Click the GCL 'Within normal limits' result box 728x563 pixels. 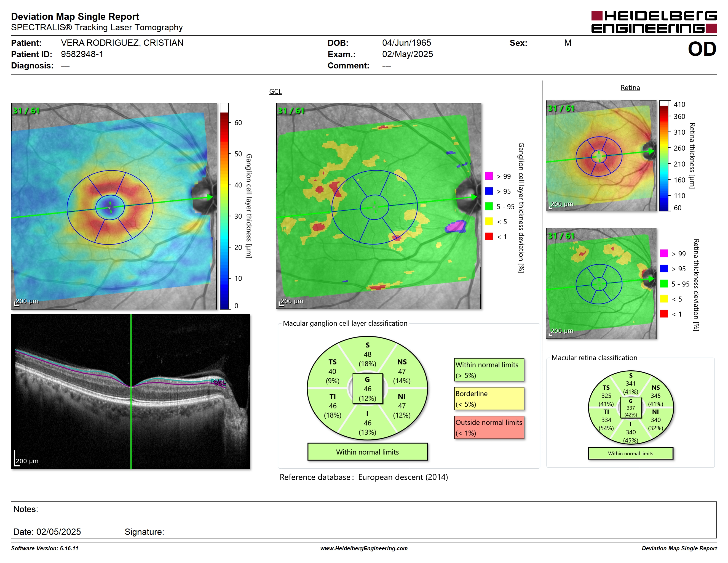coord(367,452)
